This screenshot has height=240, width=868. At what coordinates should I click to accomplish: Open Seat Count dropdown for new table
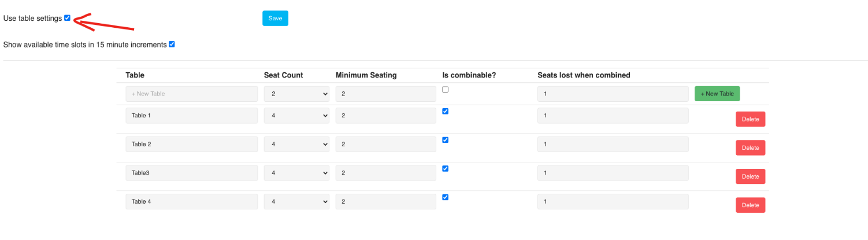[x=296, y=94]
